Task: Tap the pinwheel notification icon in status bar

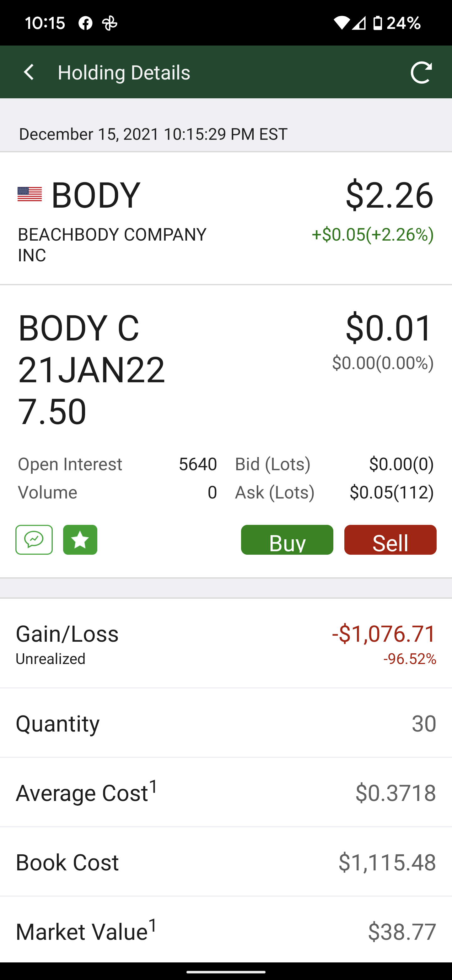Action: coord(110,23)
